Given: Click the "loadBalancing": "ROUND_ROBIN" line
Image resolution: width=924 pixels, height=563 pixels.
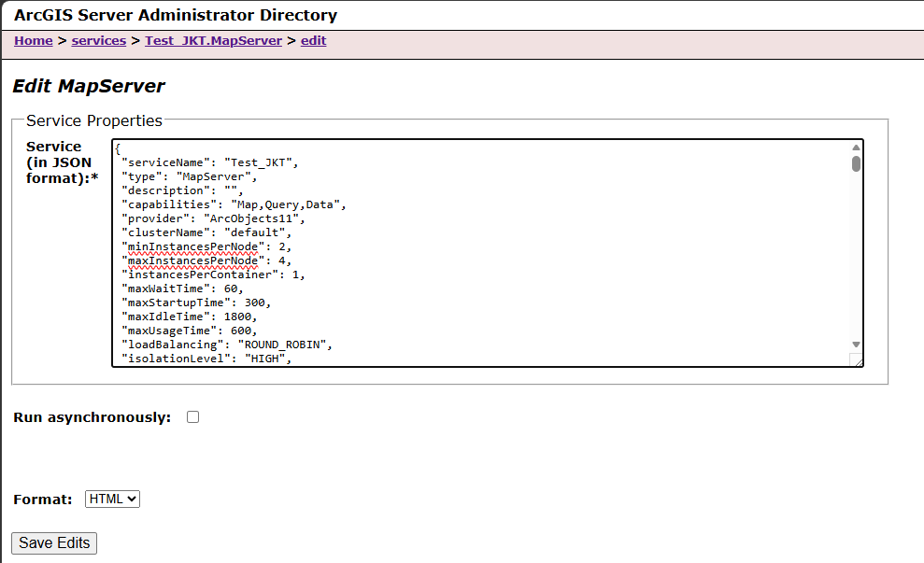Looking at the screenshot, I should [x=227, y=345].
